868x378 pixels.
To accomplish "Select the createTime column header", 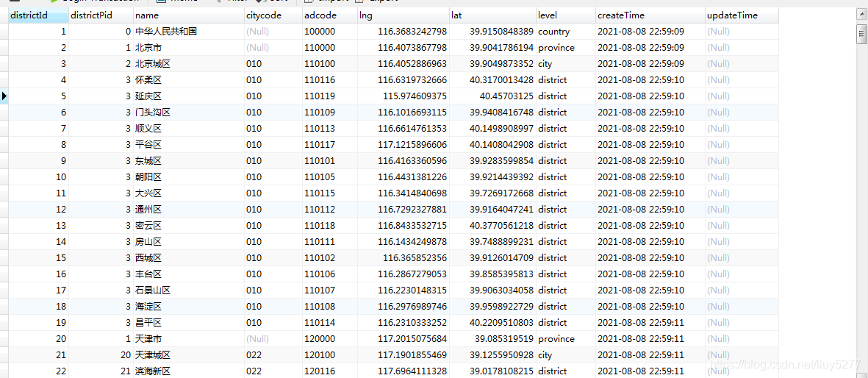I will coord(650,15).
